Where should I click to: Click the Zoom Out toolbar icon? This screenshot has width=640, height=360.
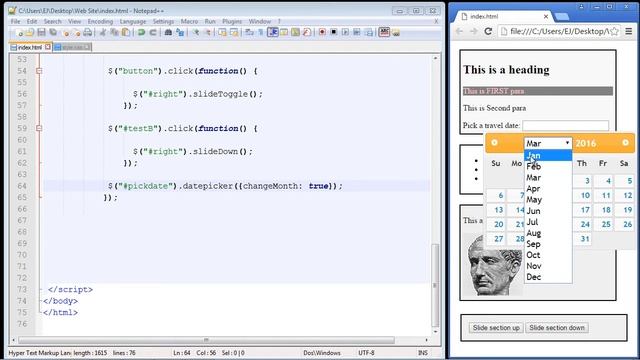point(208,32)
